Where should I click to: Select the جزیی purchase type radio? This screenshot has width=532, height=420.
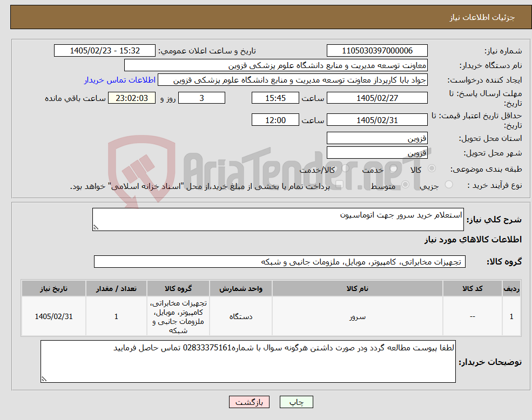[449, 185]
